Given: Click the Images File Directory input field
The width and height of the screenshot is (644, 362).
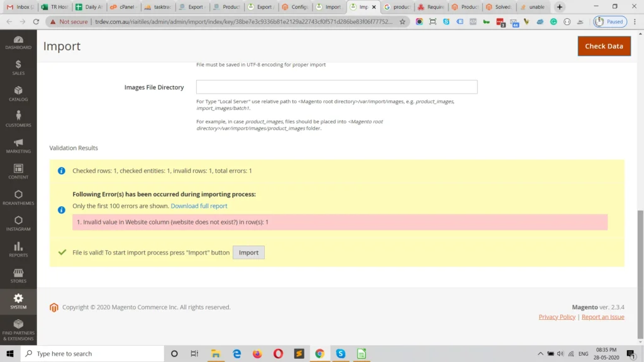Looking at the screenshot, I should point(336,86).
